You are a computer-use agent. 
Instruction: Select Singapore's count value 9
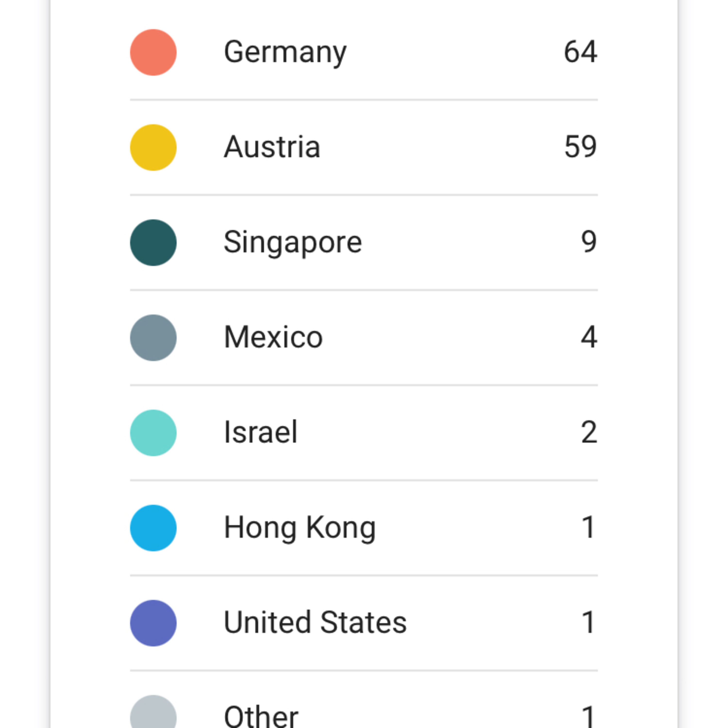click(589, 243)
